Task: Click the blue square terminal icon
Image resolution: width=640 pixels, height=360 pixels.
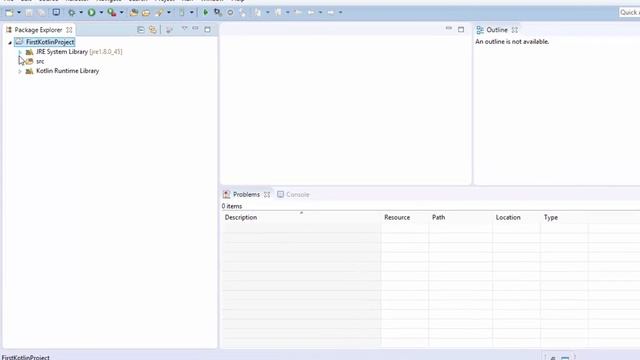Action: [56, 12]
